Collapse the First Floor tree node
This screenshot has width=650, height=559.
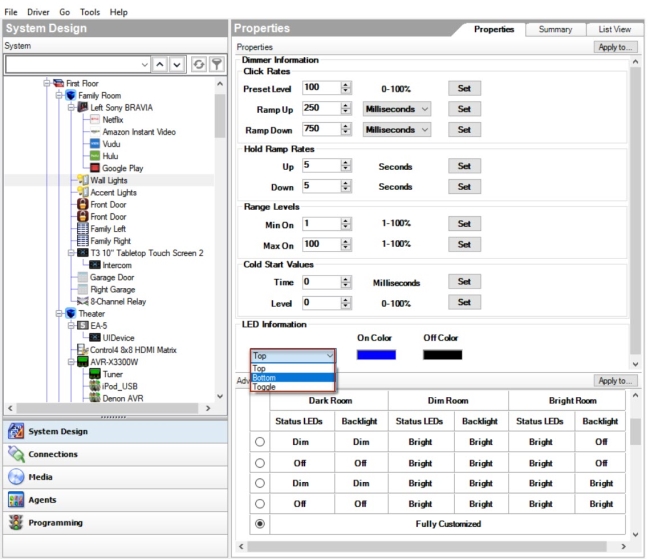point(47,83)
